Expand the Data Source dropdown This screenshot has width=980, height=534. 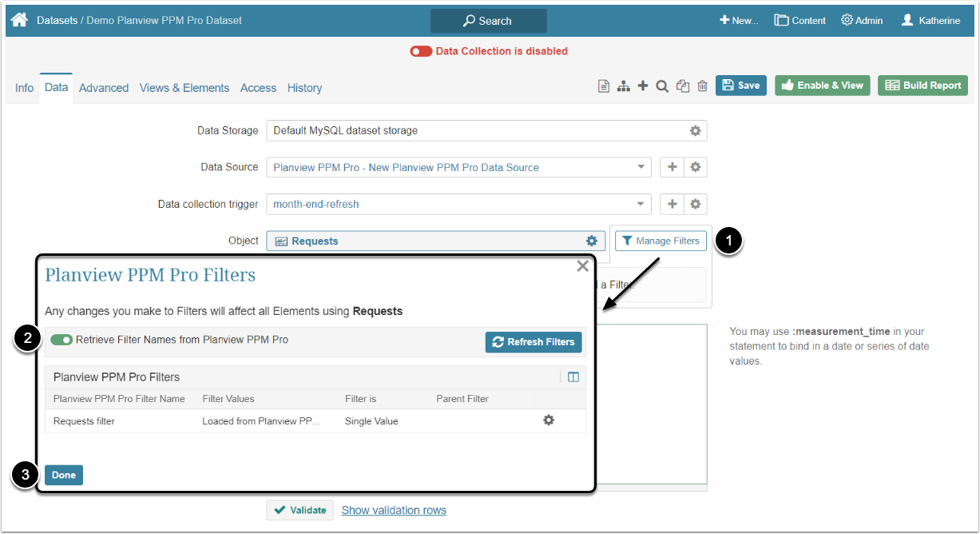(641, 167)
